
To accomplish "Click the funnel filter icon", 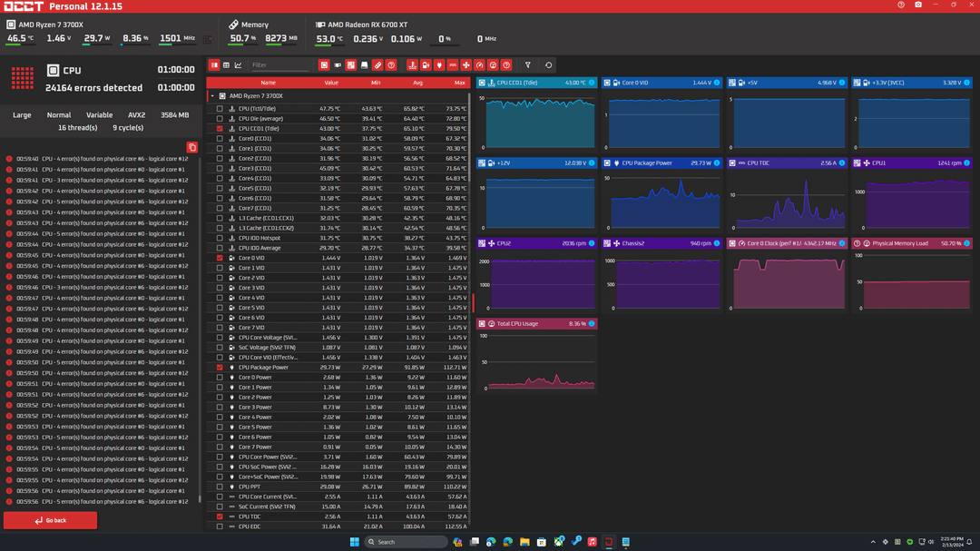I will 527,65.
